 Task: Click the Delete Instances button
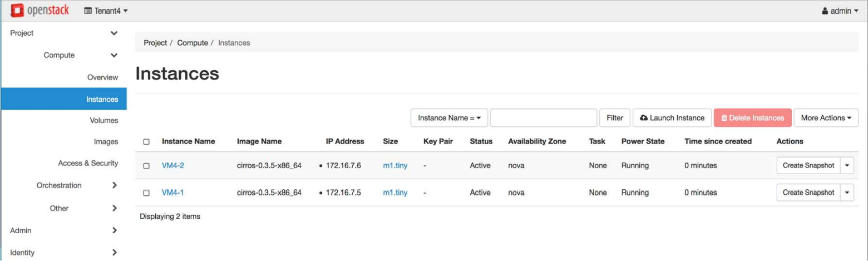click(x=752, y=118)
